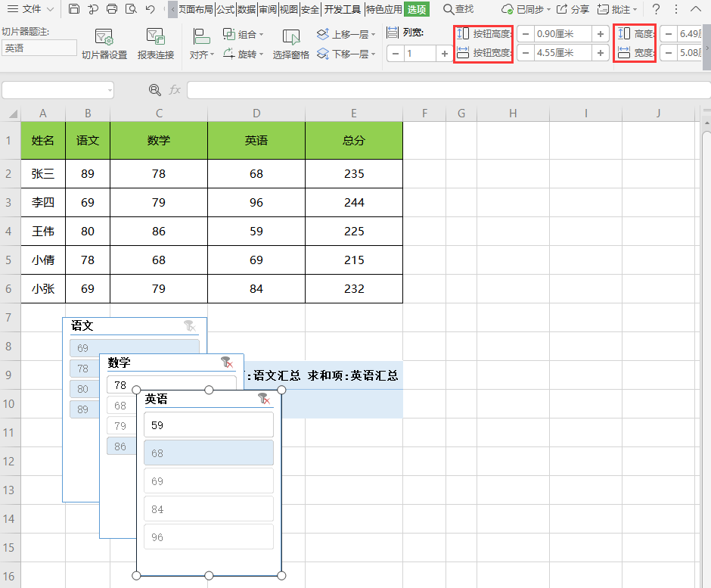
Task: Toggle the 59 item in the 英语 slicer
Action: click(x=208, y=425)
